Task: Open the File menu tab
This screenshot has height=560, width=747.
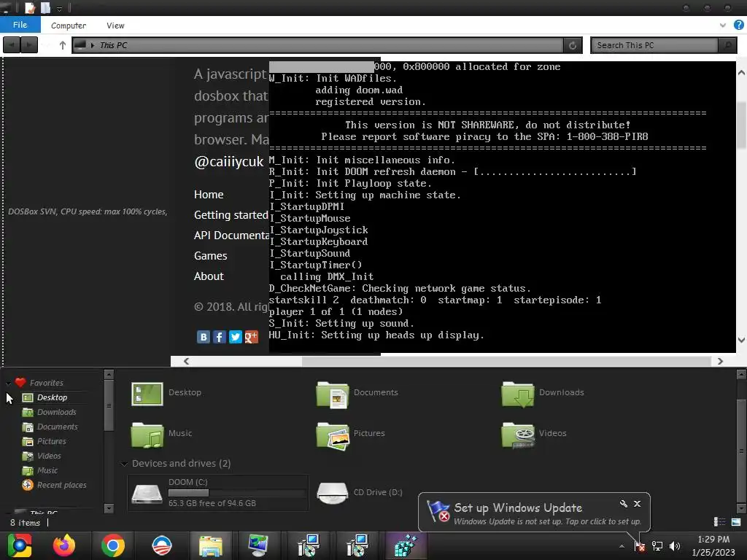Action: click(20, 25)
